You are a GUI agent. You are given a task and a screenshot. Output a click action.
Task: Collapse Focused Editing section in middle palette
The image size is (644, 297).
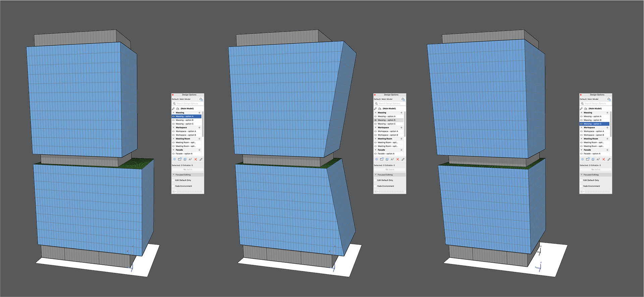[375, 175]
